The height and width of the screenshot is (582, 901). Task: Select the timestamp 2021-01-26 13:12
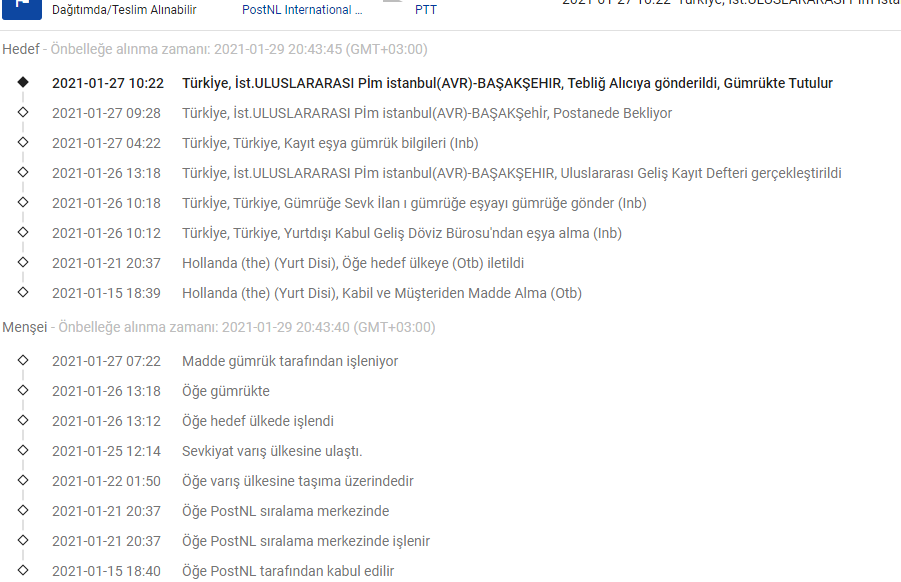point(106,421)
